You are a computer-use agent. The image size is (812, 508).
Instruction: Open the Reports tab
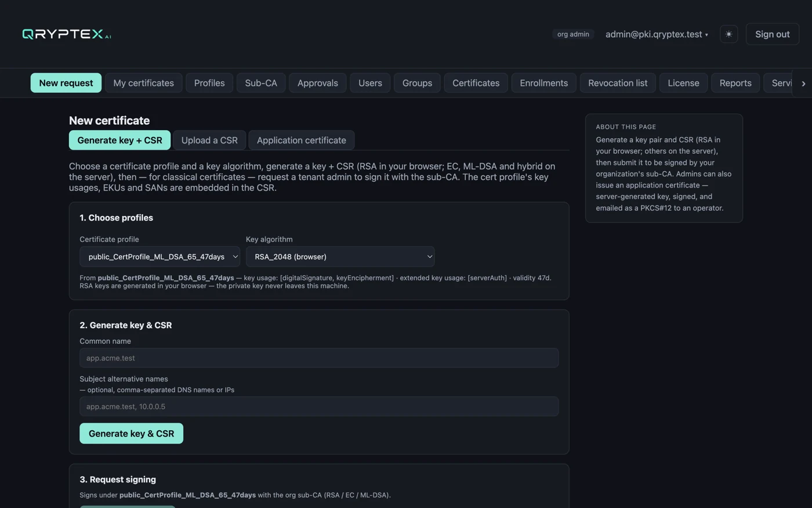pyautogui.click(x=735, y=83)
